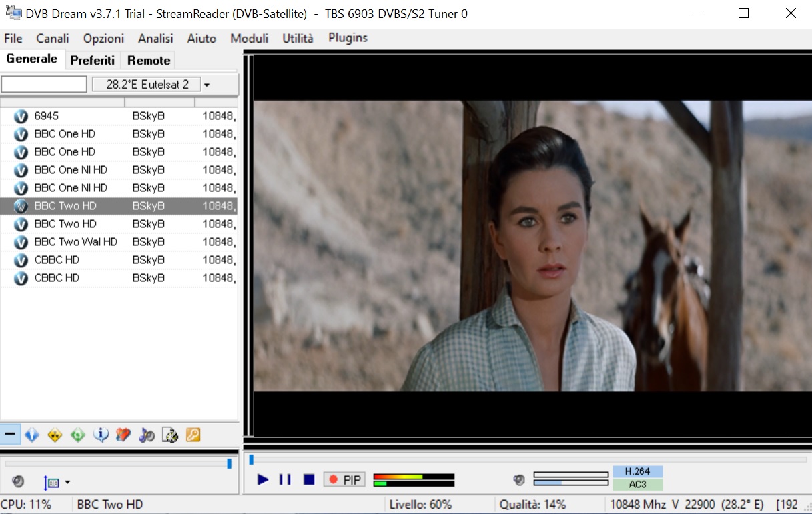Click 10848 Mhz V 22900 status entry
812x514 pixels.
[687, 505]
